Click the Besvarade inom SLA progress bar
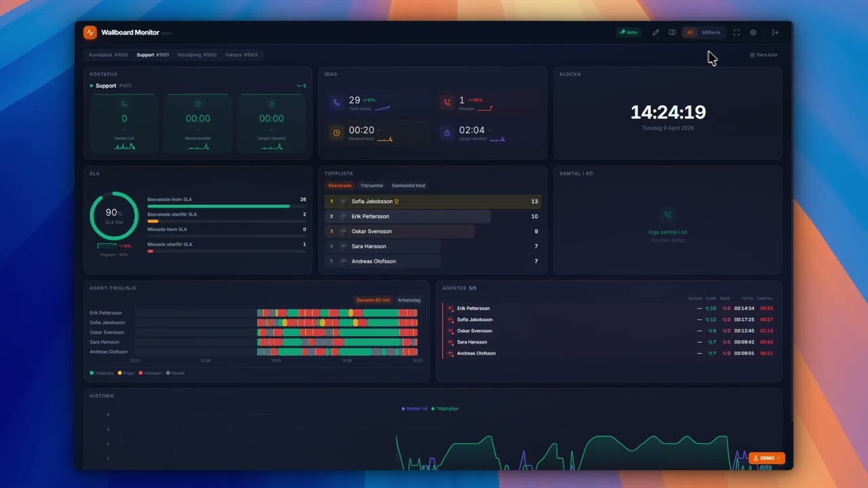This screenshot has width=868, height=488. pyautogui.click(x=226, y=206)
